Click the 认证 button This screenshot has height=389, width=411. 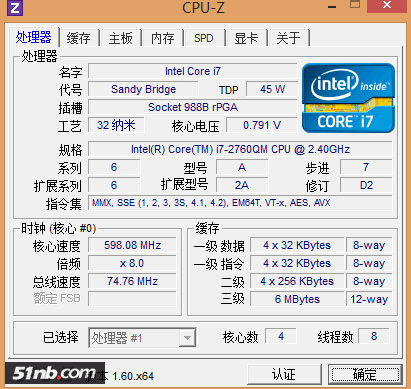click(x=284, y=375)
